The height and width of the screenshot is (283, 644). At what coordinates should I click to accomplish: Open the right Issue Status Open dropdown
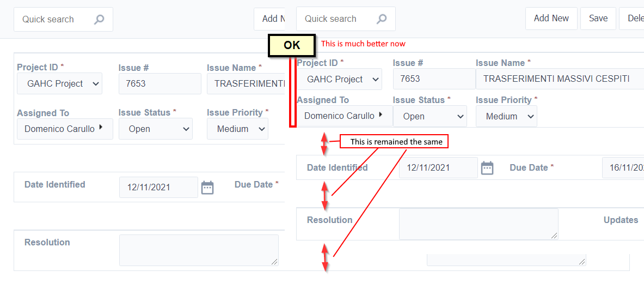click(x=430, y=116)
